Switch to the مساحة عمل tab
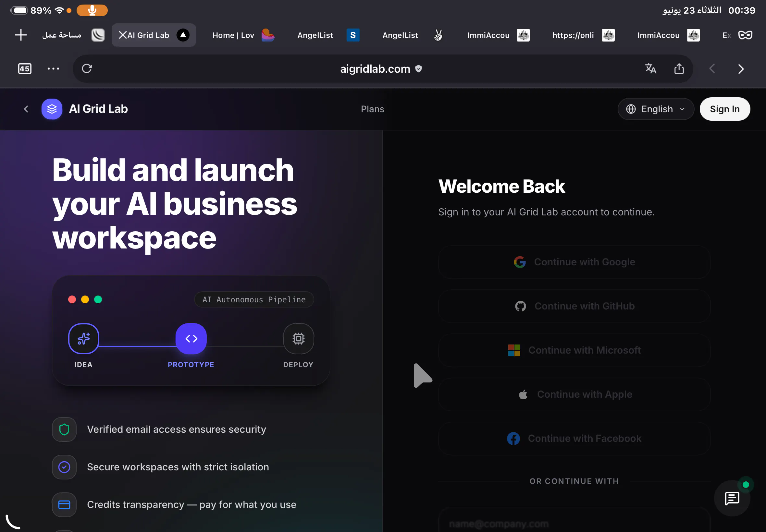Image resolution: width=766 pixels, height=532 pixels. tap(73, 35)
